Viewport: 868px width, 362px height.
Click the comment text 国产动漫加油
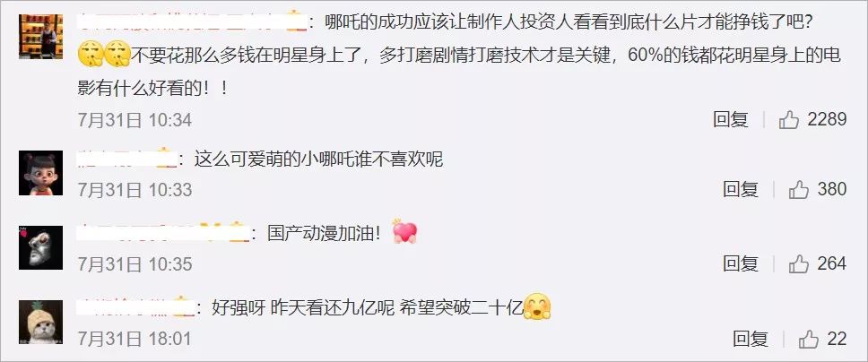(324, 233)
